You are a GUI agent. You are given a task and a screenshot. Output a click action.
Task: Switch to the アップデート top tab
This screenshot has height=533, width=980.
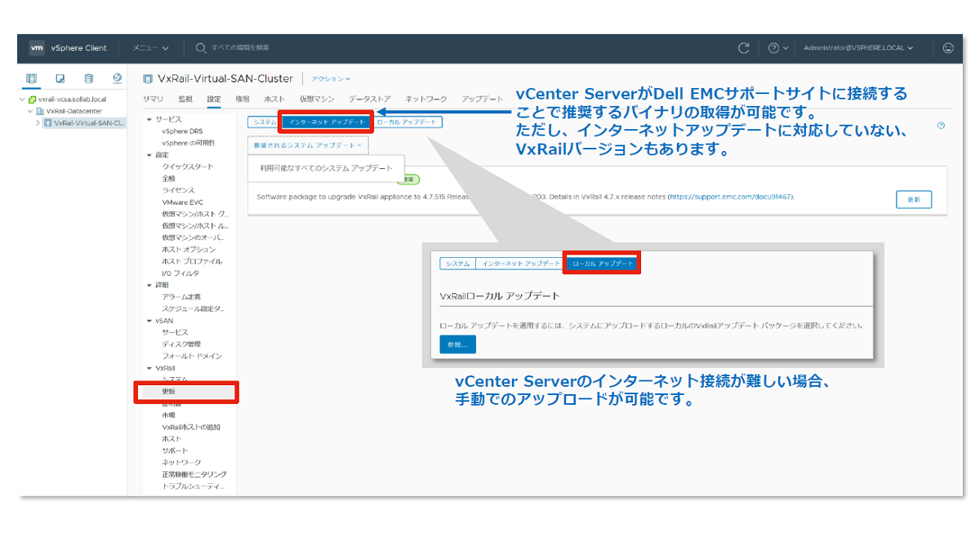click(x=483, y=99)
